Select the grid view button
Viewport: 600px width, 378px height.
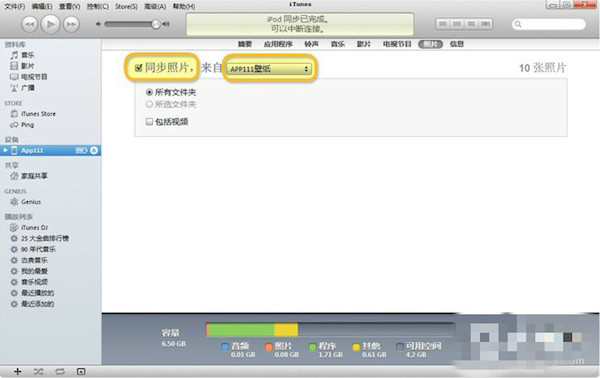click(471, 24)
